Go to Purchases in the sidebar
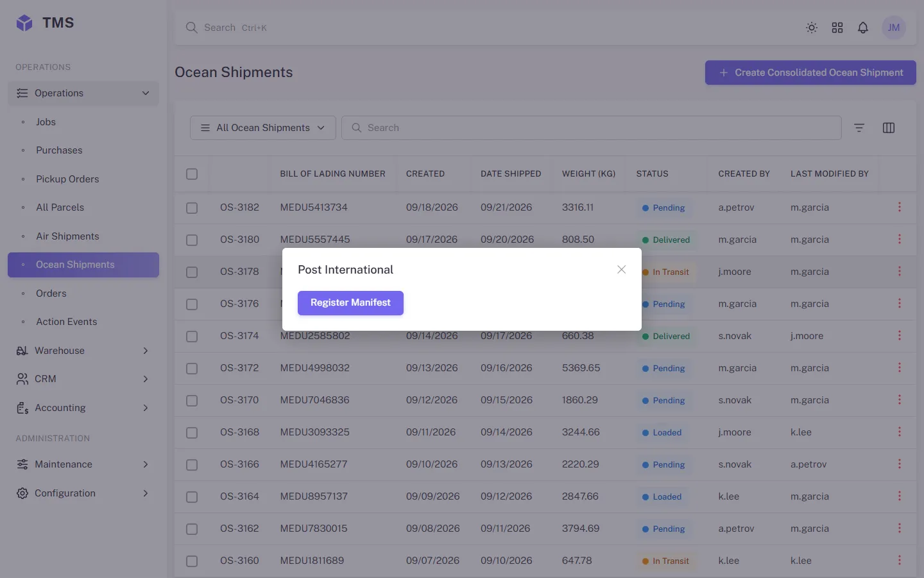 (x=83, y=150)
